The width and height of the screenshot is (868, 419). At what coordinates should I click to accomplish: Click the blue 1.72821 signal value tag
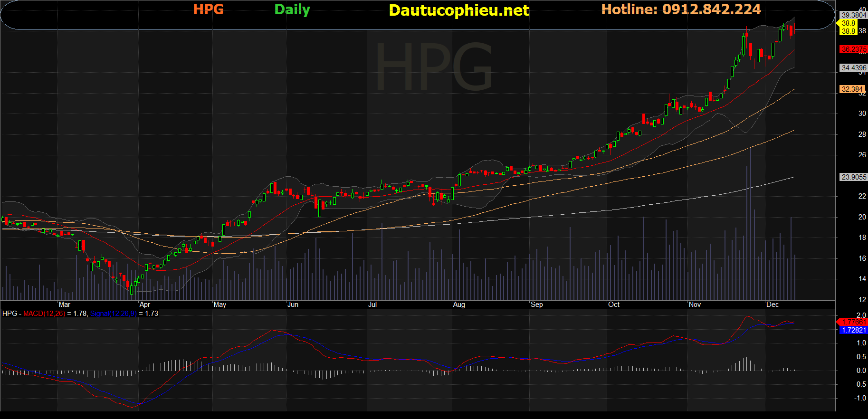pyautogui.click(x=853, y=330)
